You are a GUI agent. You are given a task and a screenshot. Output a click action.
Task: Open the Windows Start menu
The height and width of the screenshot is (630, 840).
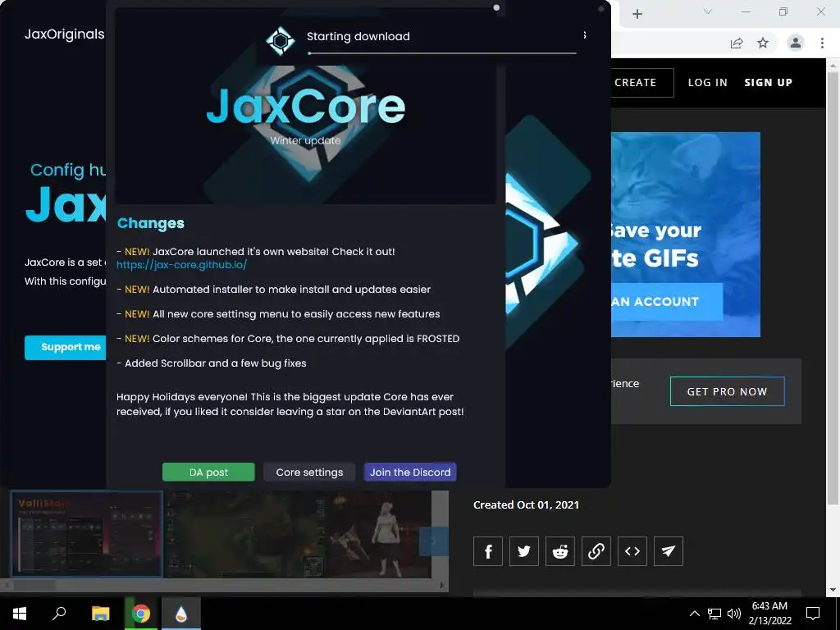20,614
